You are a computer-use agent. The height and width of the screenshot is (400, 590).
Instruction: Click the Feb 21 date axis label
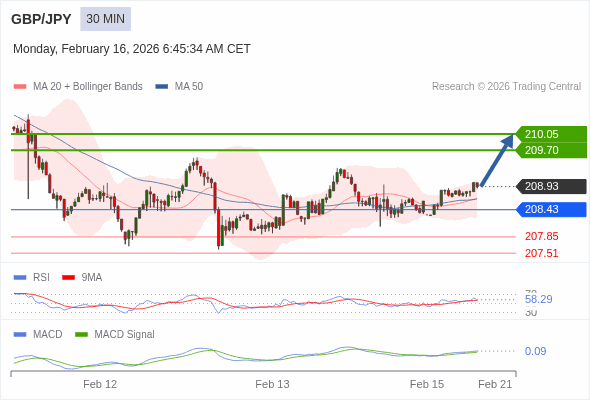(495, 384)
